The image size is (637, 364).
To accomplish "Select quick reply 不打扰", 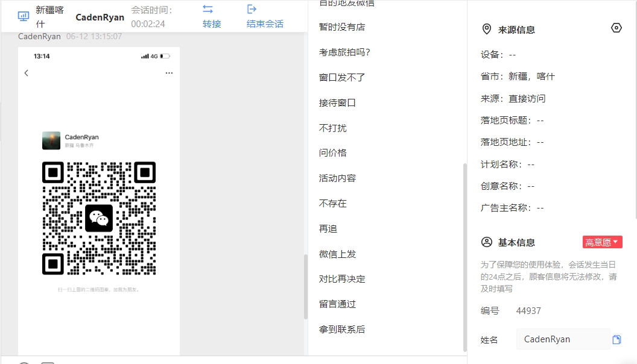I will (x=333, y=128).
